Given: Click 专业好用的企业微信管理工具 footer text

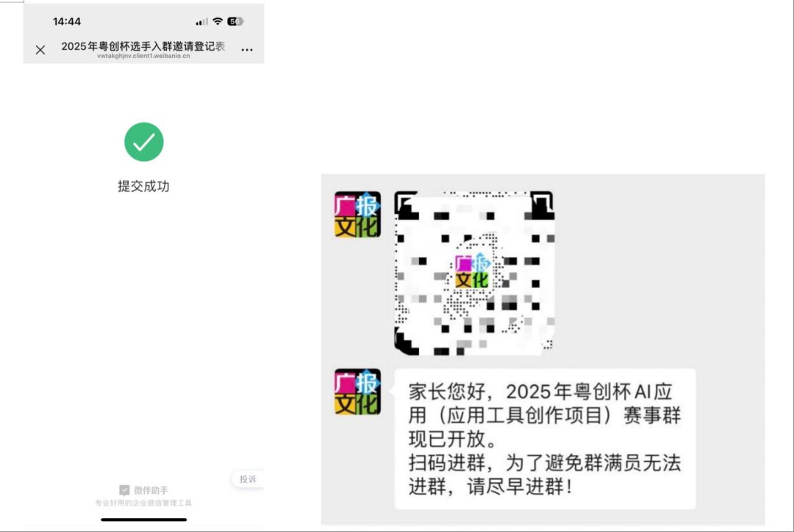Looking at the screenshot, I should click(143, 503).
